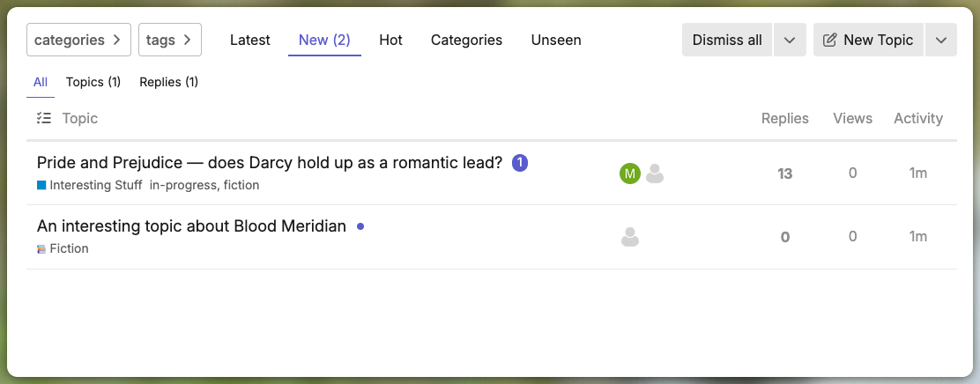Click the Dismiss all button

[x=727, y=40]
